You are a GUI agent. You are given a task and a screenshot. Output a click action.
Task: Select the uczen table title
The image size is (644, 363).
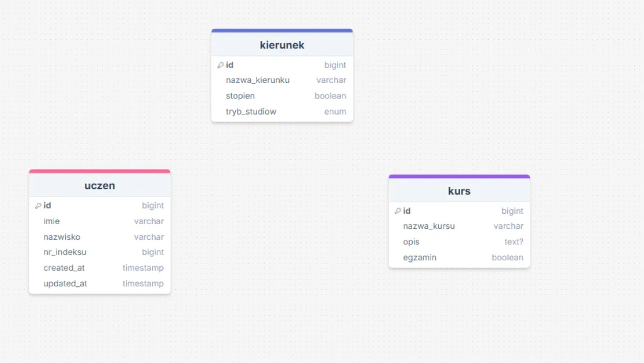point(100,186)
